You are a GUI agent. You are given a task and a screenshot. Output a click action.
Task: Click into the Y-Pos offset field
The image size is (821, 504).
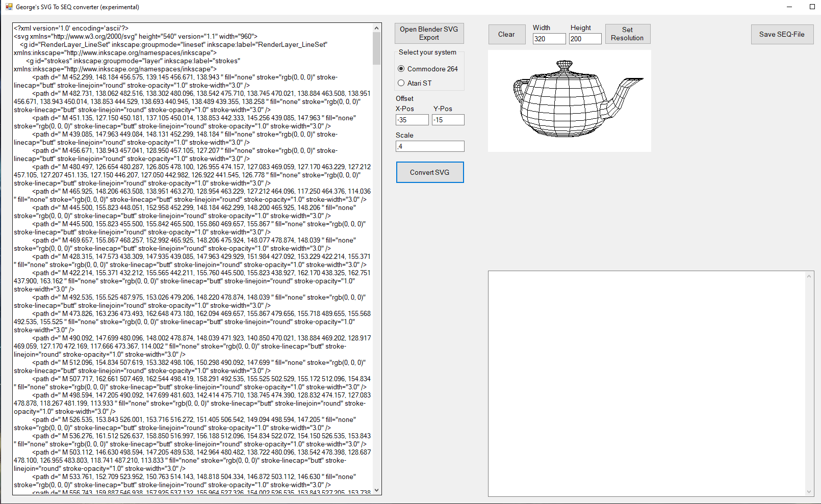pos(448,120)
